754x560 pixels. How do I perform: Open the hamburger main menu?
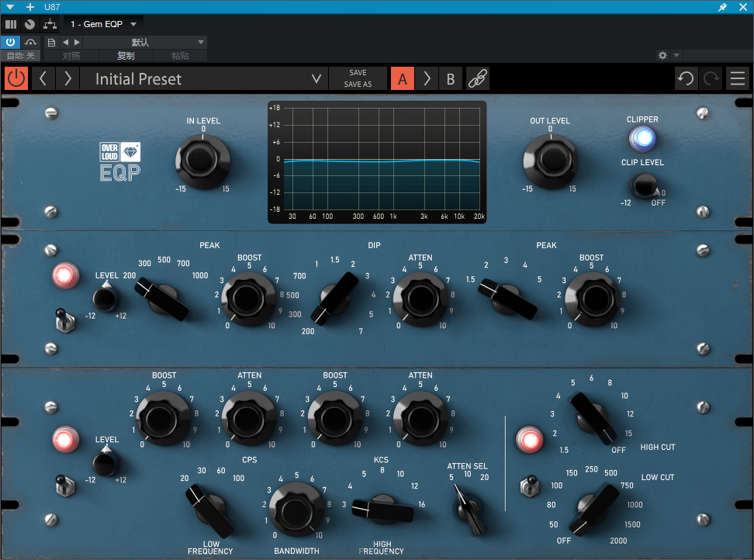coord(738,78)
